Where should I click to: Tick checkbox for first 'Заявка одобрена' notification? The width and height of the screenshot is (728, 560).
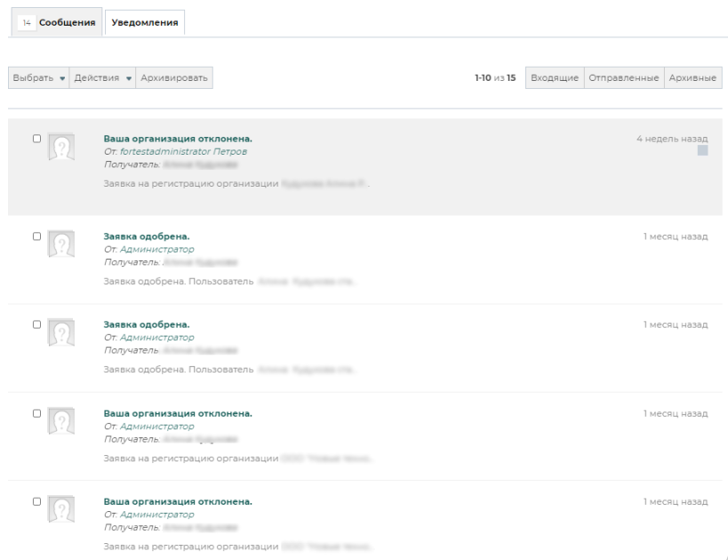(36, 236)
